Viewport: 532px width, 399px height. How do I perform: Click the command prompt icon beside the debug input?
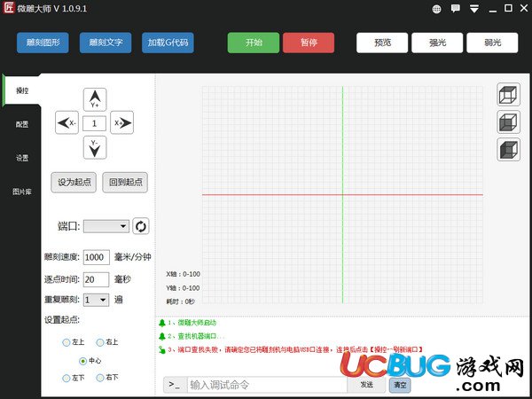[x=175, y=385]
